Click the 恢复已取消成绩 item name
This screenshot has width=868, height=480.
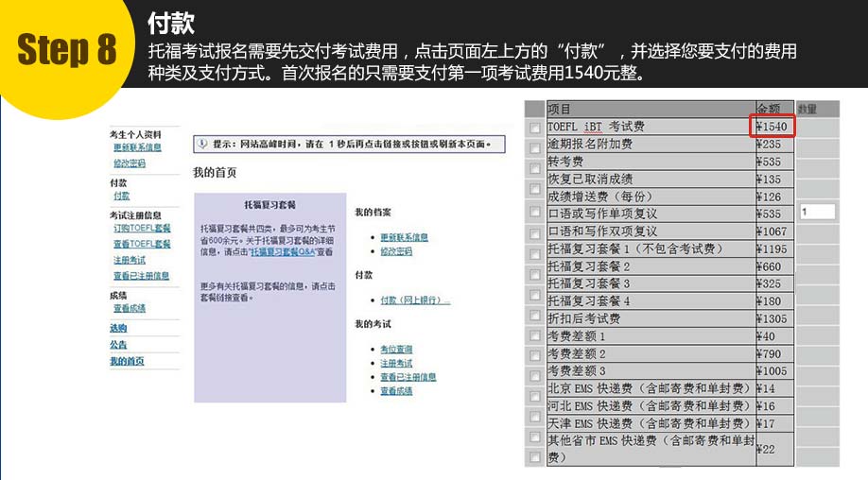590,180
